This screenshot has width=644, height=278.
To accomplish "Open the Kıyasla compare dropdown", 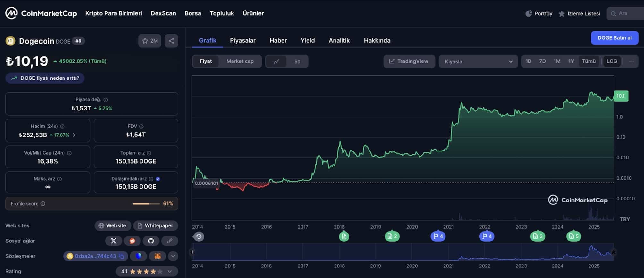I will (x=478, y=61).
